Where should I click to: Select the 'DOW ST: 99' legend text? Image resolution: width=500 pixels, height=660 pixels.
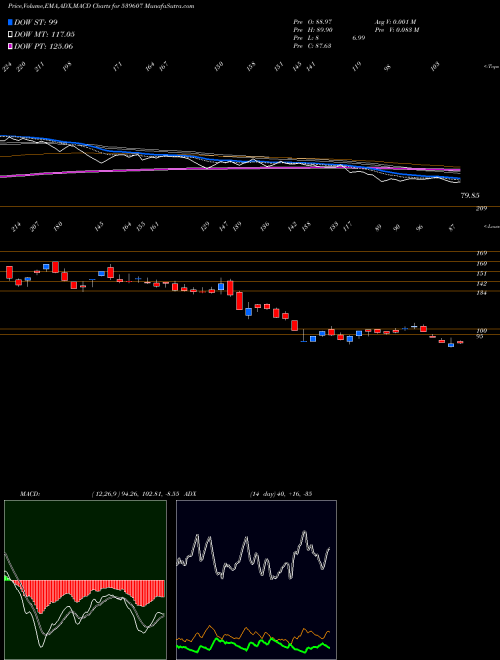(36, 22)
